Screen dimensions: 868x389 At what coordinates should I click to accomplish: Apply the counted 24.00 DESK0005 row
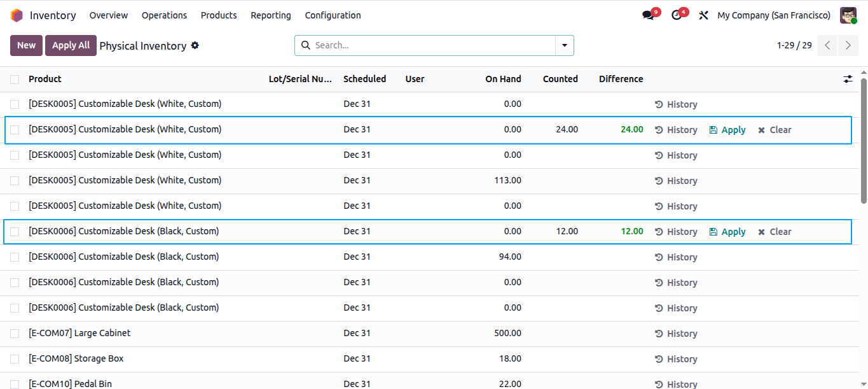(x=727, y=130)
